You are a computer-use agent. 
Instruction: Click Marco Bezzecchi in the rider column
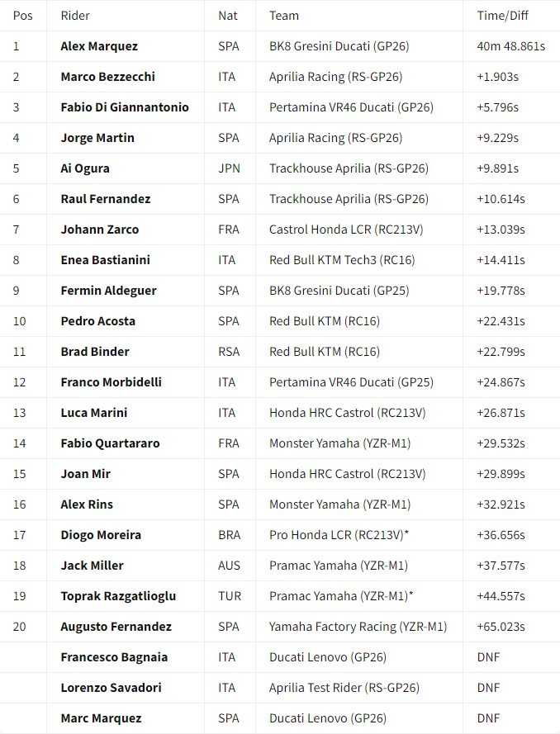click(107, 77)
